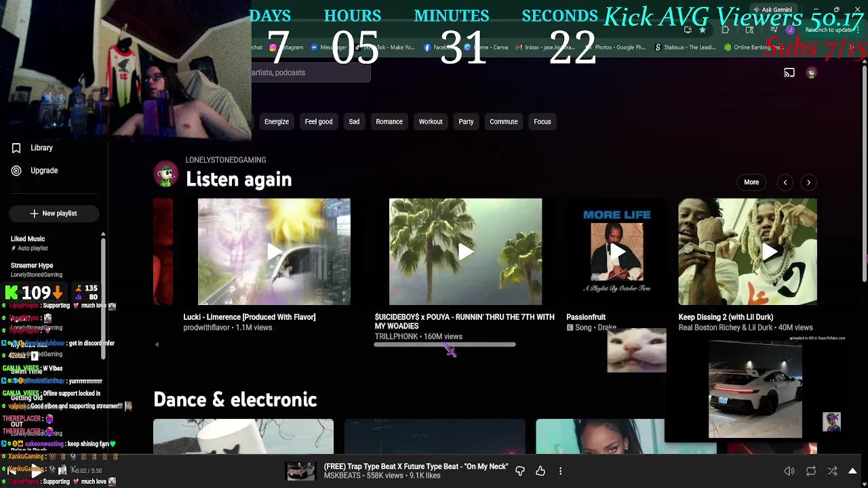Screen dimensions: 868x488
Task: Open the Liked Music playlist
Action: pos(28,239)
